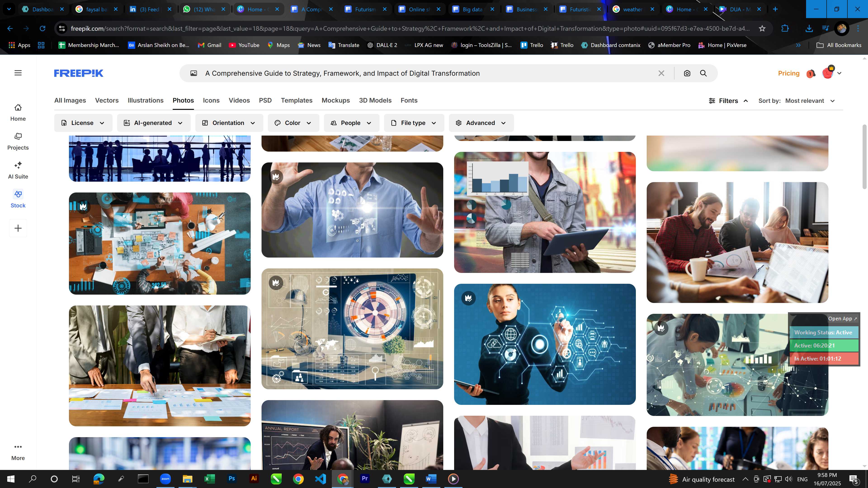
Task: Switch to Vectors tab
Action: 107,100
